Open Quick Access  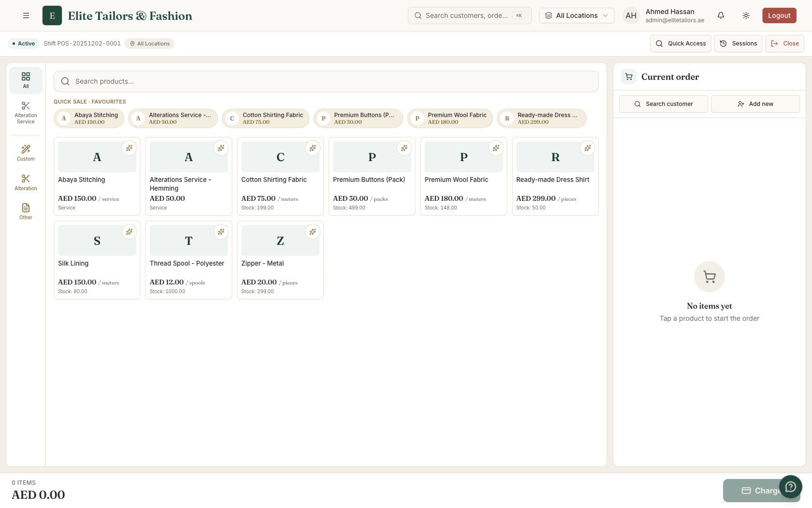click(x=681, y=44)
